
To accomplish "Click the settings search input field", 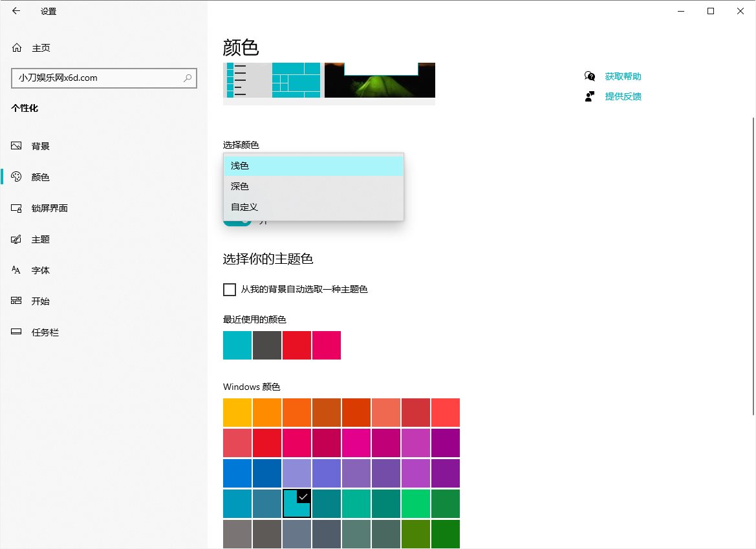I will (97, 78).
